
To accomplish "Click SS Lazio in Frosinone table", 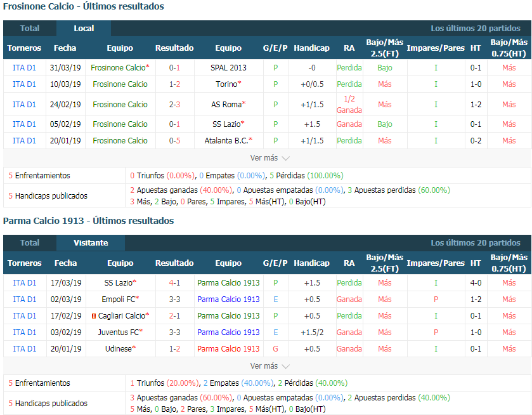I will click(226, 124).
